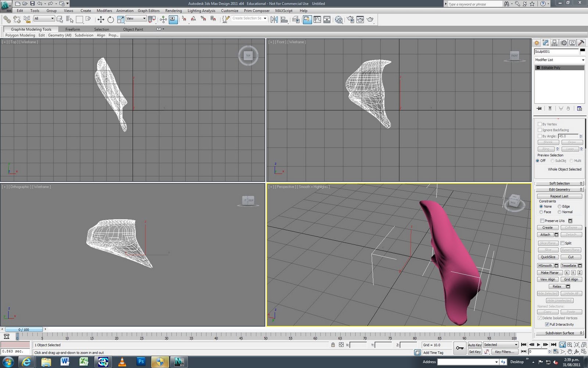Open the Rendering menu
Image resolution: width=588 pixels, height=368 pixels.
173,10
